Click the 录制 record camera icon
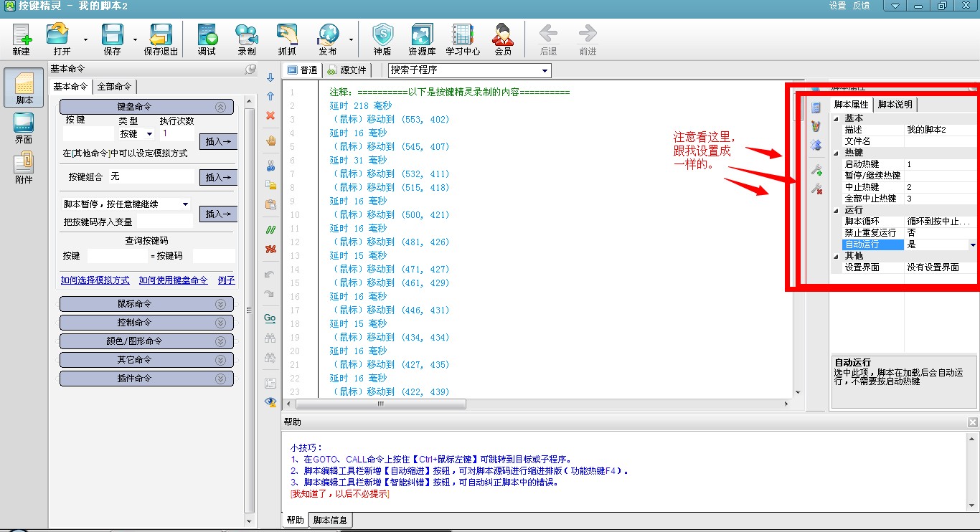 point(247,34)
